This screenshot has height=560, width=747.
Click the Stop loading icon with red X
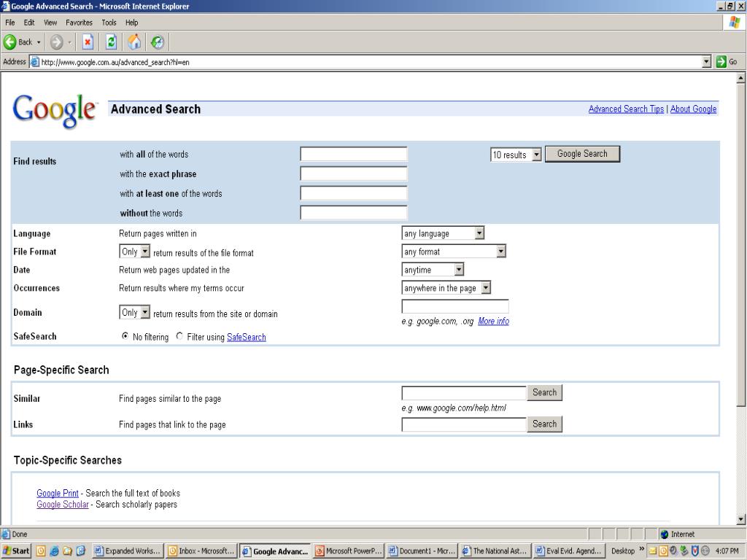click(x=88, y=42)
